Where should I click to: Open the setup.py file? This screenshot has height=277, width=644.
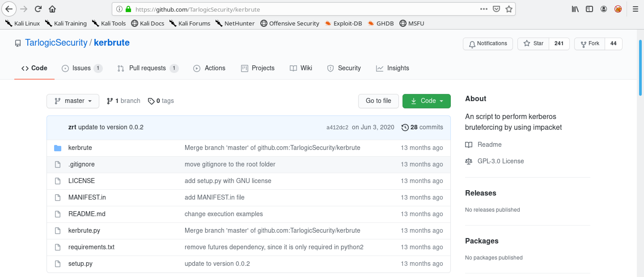[80, 264]
